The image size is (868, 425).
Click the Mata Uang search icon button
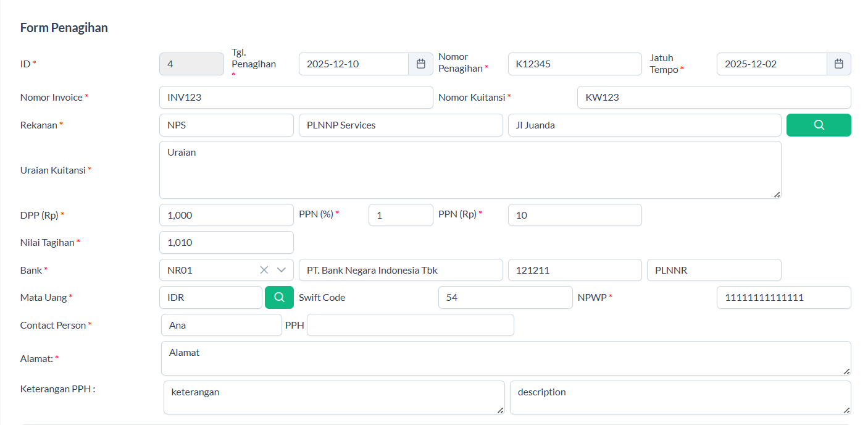point(279,297)
